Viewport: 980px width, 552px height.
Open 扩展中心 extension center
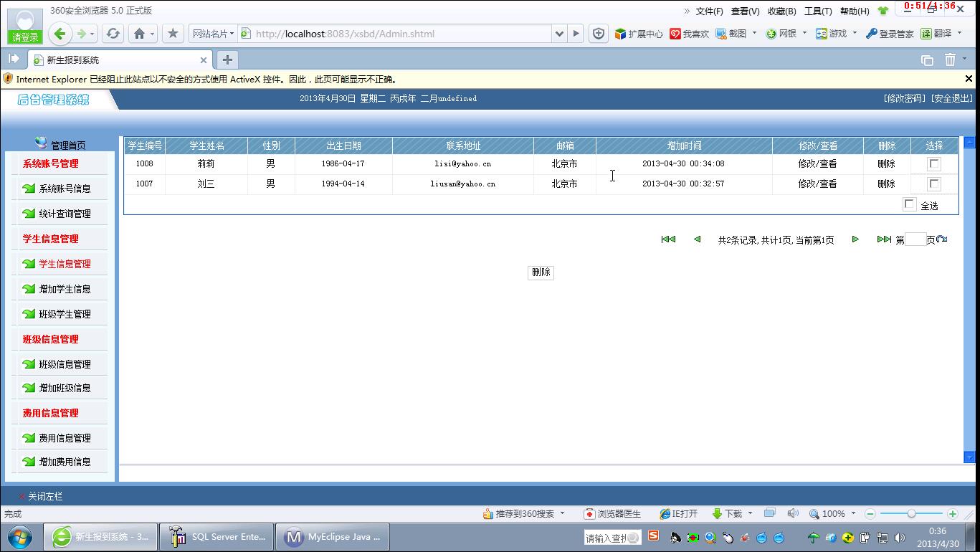(x=639, y=34)
